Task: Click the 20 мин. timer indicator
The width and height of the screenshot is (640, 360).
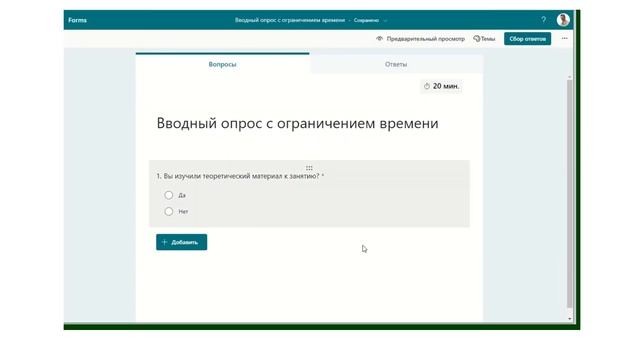Action: click(x=441, y=86)
